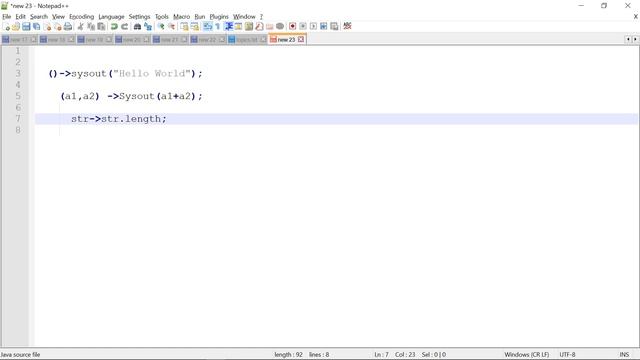Viewport: 640px width, 360px height.
Task: Open Find dialog with binoculars icon
Action: pyautogui.click(x=138, y=27)
